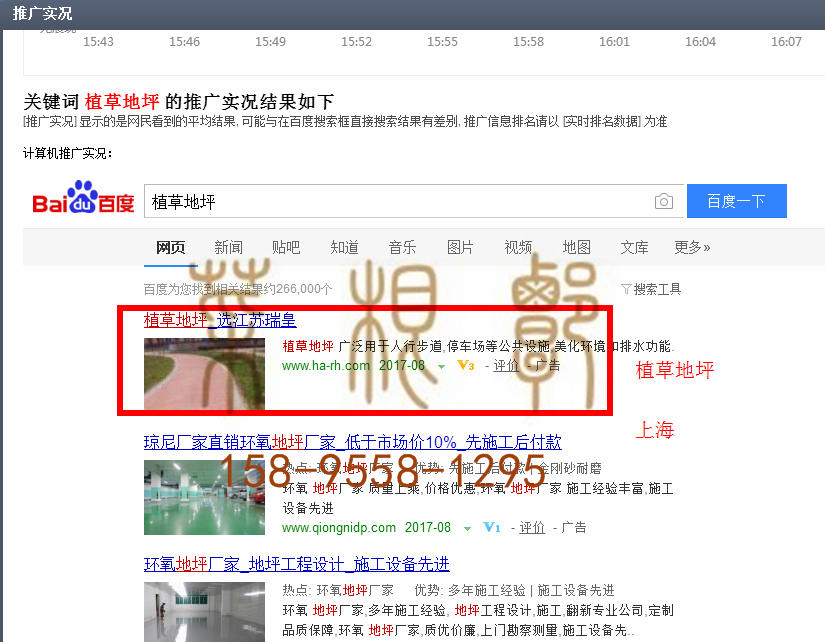The width and height of the screenshot is (825, 642).
Task: Click the 推广实况 window title
Action: 42,13
